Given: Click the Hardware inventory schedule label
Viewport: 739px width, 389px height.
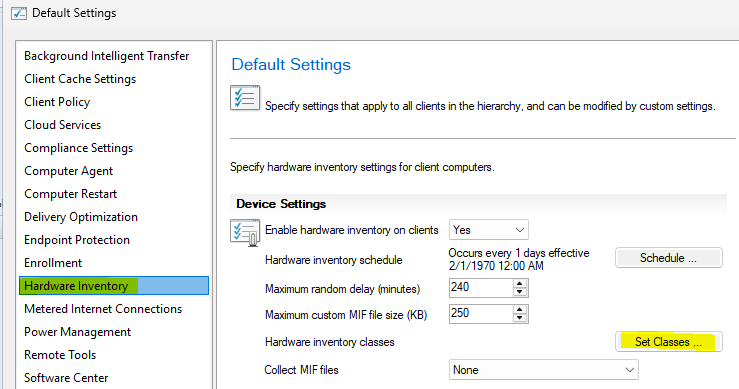Looking at the screenshot, I should pos(334,260).
